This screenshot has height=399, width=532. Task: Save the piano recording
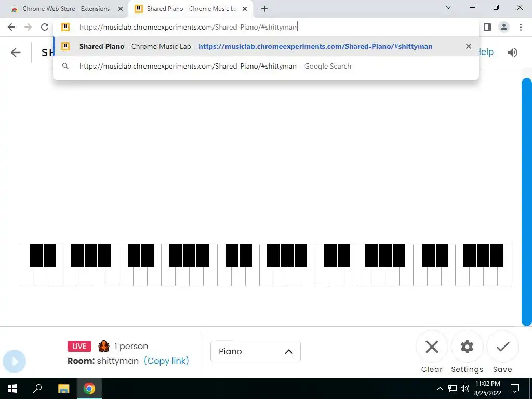pyautogui.click(x=502, y=347)
